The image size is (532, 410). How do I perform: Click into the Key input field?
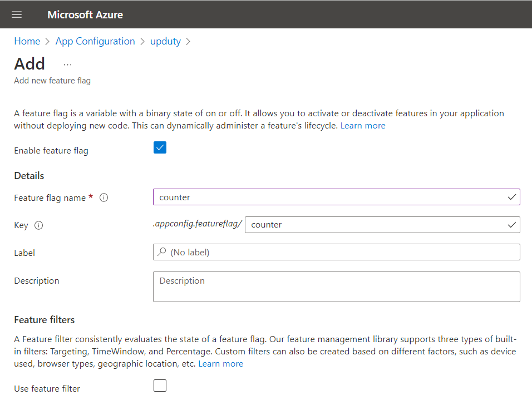click(376, 225)
